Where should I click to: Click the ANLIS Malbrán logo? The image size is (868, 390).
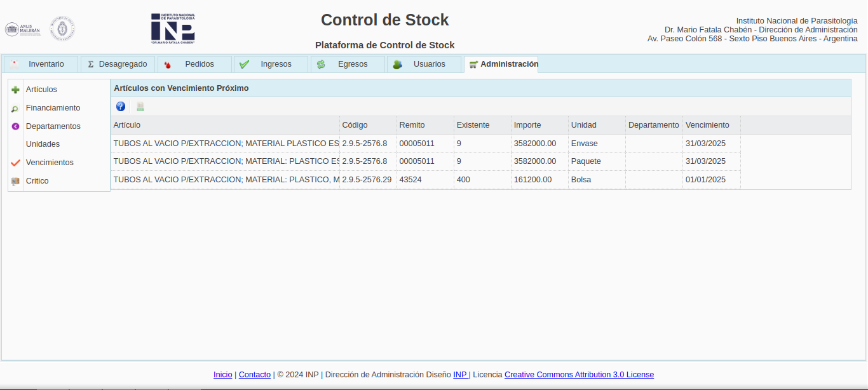(23, 29)
